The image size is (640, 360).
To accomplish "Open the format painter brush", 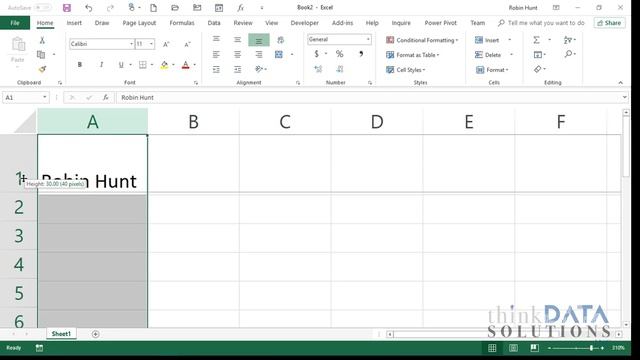I will tap(42, 69).
